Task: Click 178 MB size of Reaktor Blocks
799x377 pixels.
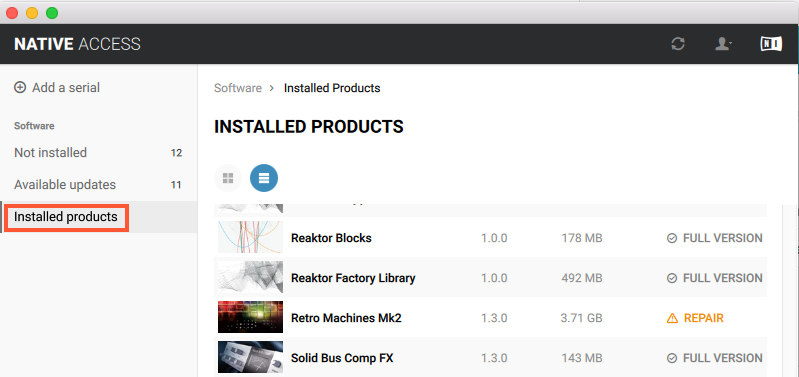Action: point(581,238)
